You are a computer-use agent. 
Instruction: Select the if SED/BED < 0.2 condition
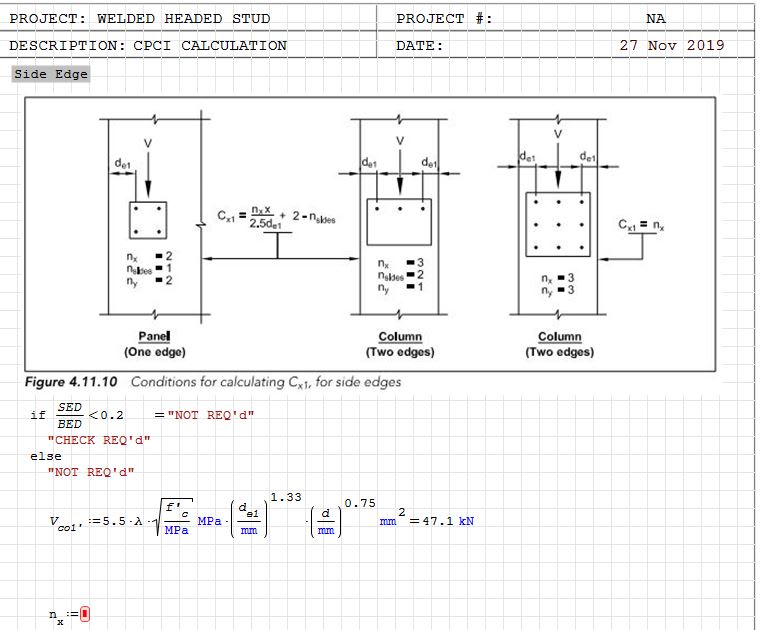coord(77,415)
